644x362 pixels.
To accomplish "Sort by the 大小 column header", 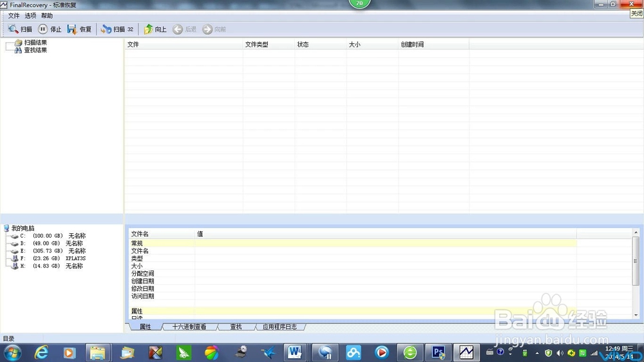I will [372, 44].
